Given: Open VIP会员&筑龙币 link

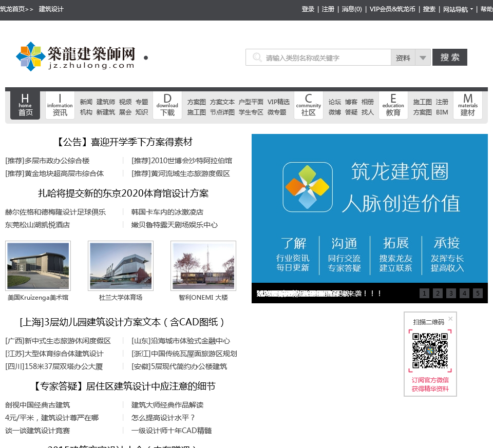Looking at the screenshot, I should (x=392, y=9).
